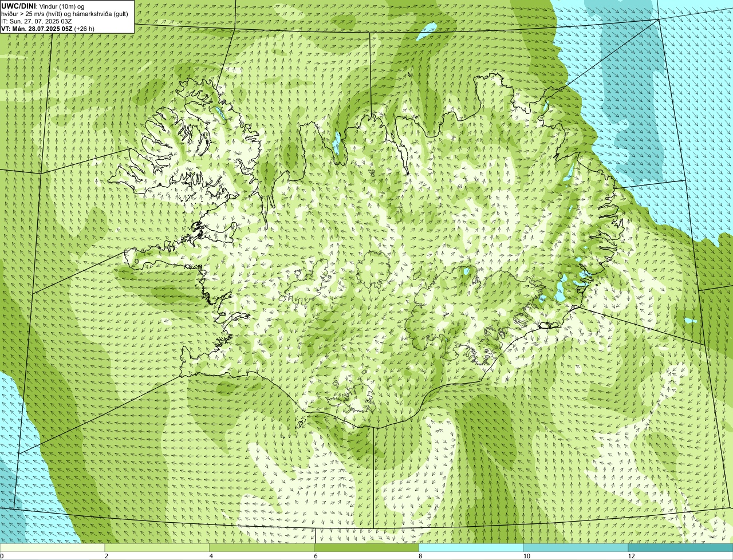The width and height of the screenshot is (733, 560).
Task: Click the colorbar tick label '8'
Action: pos(420,556)
